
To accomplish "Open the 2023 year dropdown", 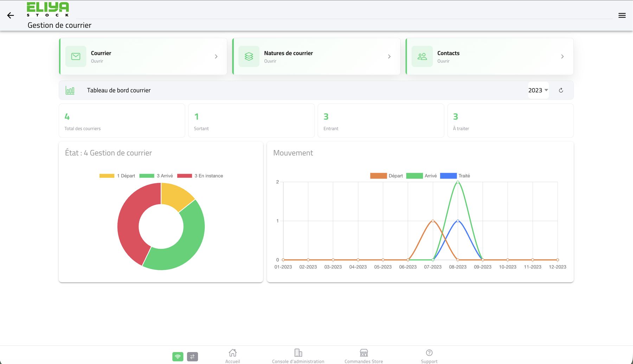I will click(x=538, y=90).
